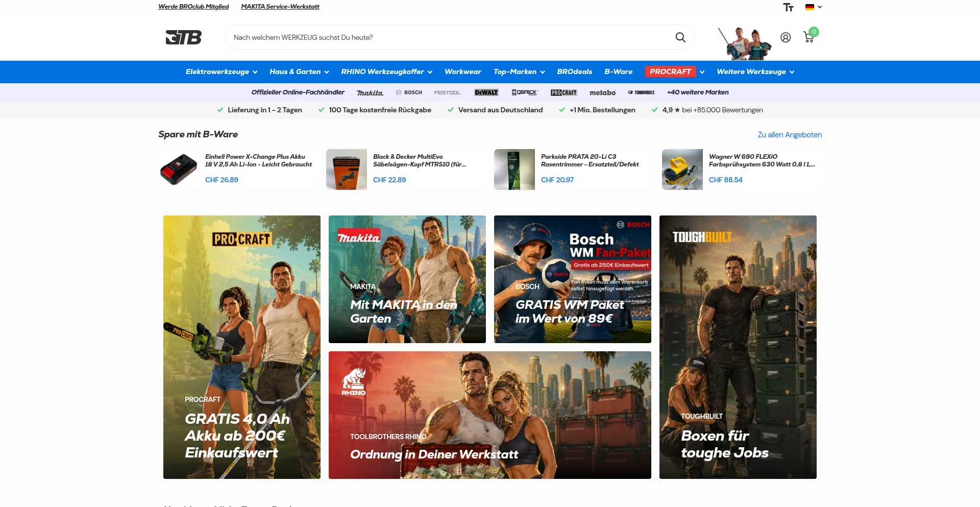Viewport: 980px width, 507px height.
Task: Open the B-Ware menu item
Action: click(x=618, y=71)
